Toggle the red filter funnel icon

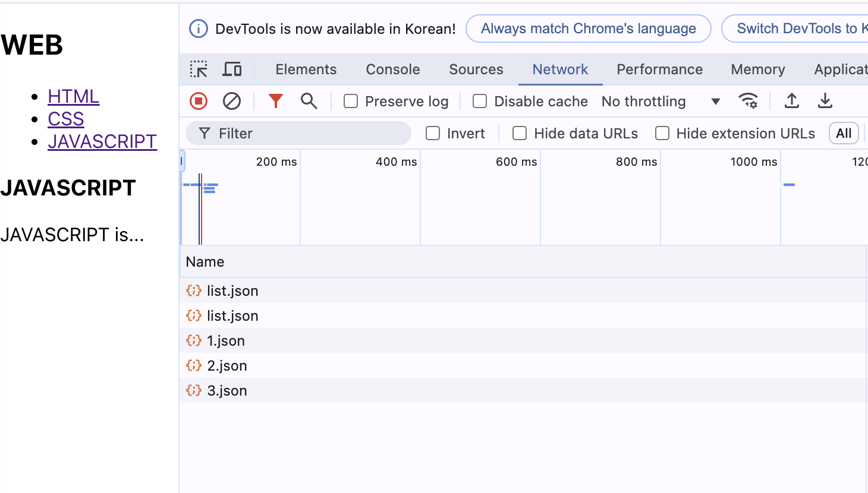[x=275, y=101]
